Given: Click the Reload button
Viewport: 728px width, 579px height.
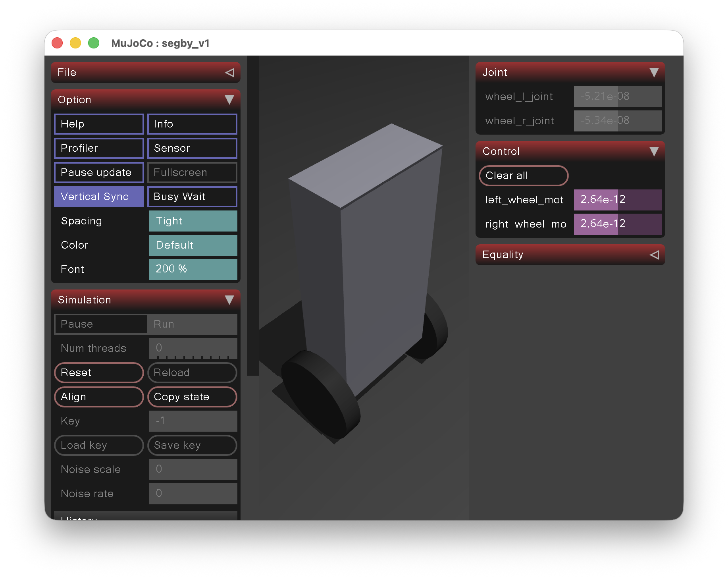Looking at the screenshot, I should tap(192, 372).
